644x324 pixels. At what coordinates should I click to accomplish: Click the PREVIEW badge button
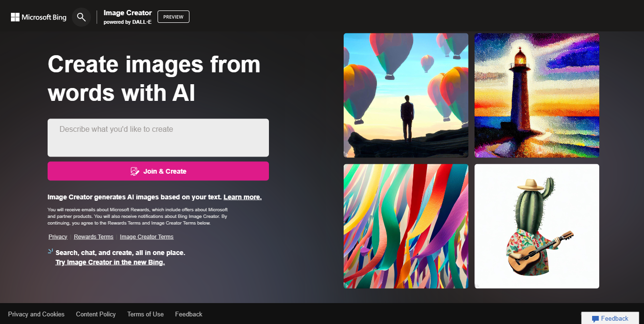[x=173, y=17]
